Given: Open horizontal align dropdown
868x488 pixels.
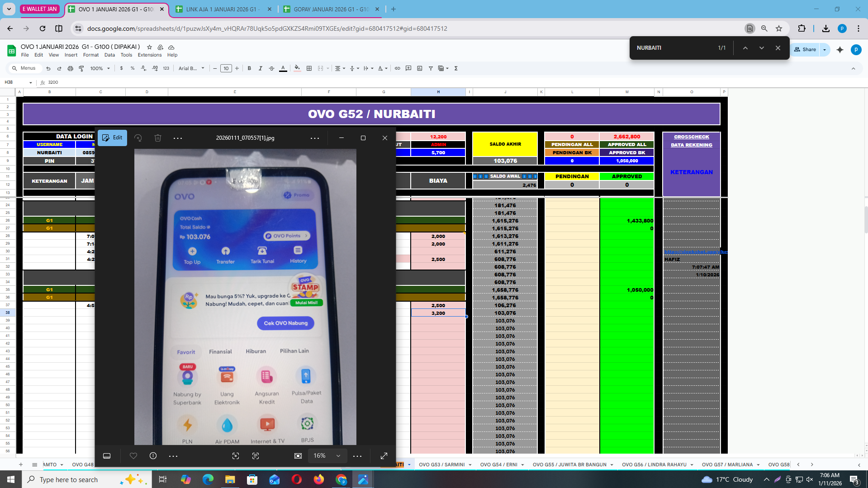Looking at the screenshot, I should click(340, 68).
